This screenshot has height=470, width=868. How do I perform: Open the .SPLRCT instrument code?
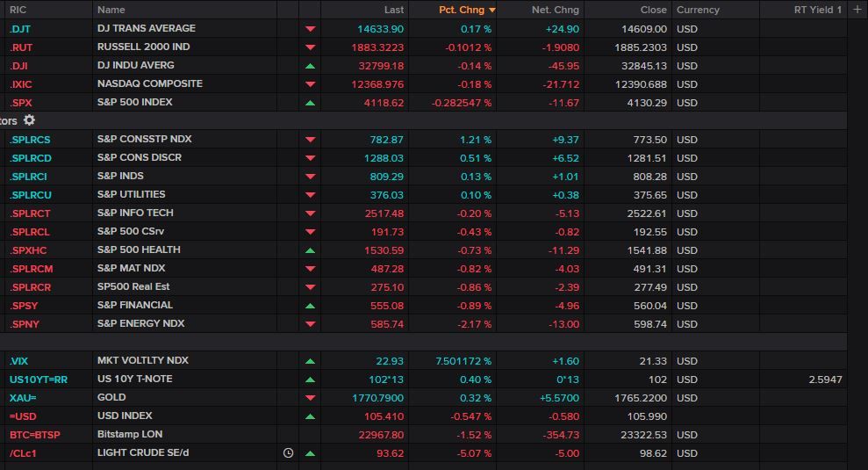click(x=30, y=213)
